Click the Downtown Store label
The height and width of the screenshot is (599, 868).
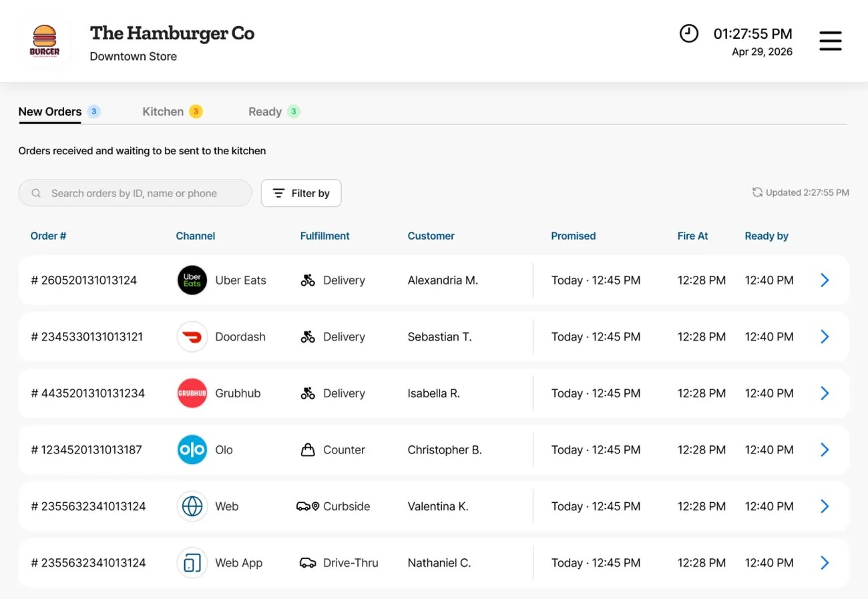pyautogui.click(x=134, y=56)
